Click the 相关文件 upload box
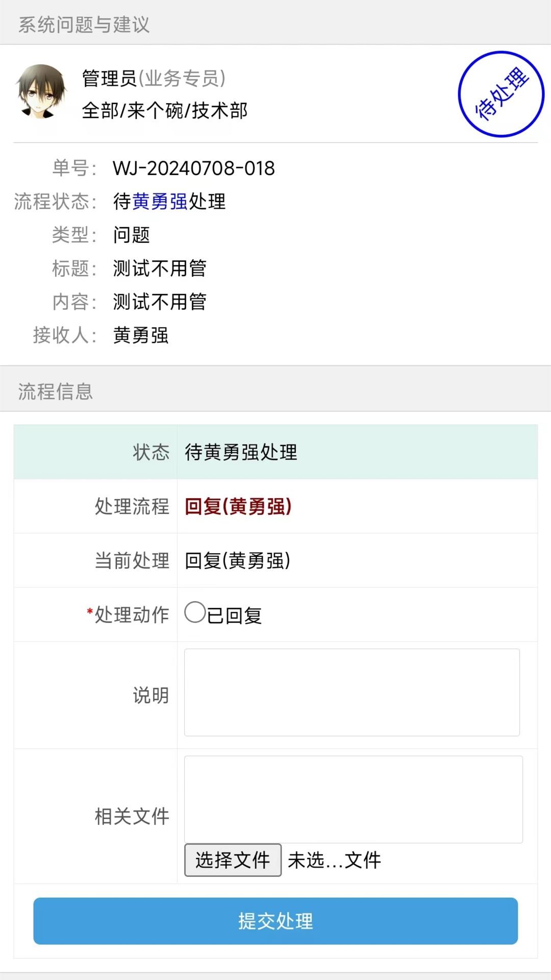The width and height of the screenshot is (551, 980). point(353,799)
